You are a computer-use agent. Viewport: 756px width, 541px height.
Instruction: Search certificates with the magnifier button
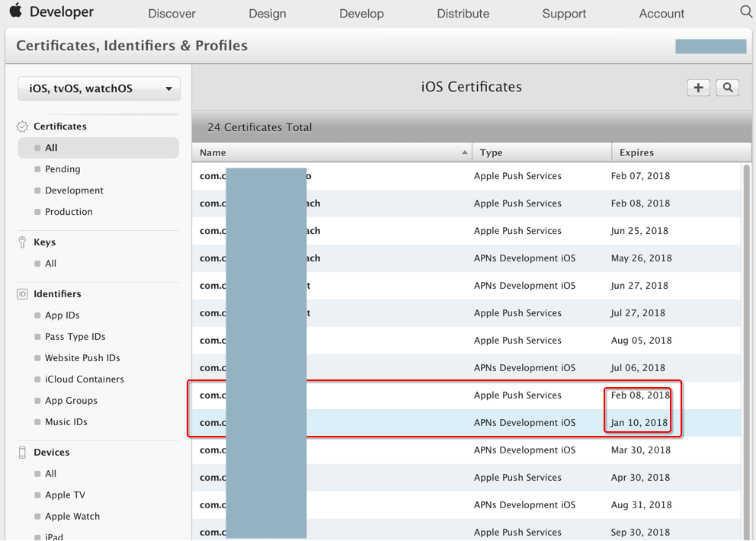pos(728,88)
